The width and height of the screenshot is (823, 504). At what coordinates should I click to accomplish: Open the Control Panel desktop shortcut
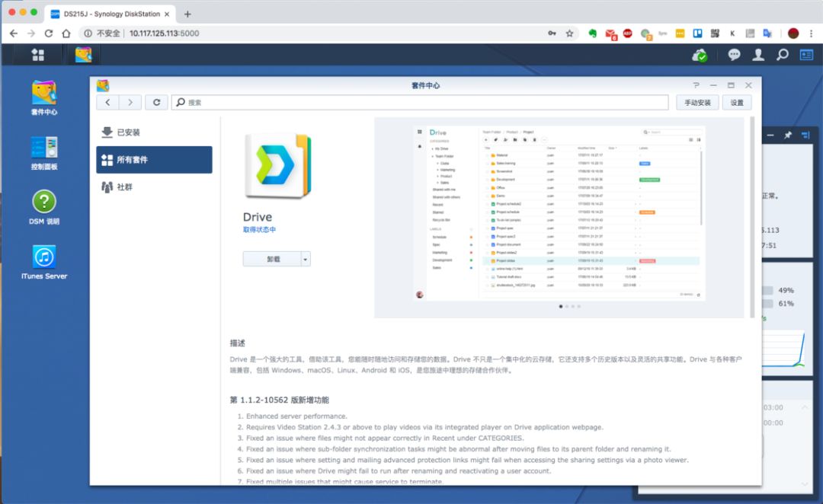coord(44,153)
